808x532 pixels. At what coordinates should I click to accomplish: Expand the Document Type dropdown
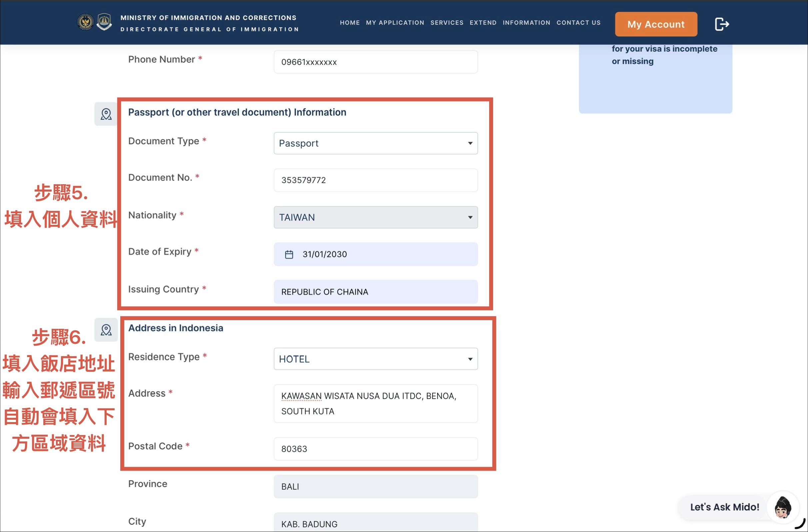pyautogui.click(x=376, y=143)
